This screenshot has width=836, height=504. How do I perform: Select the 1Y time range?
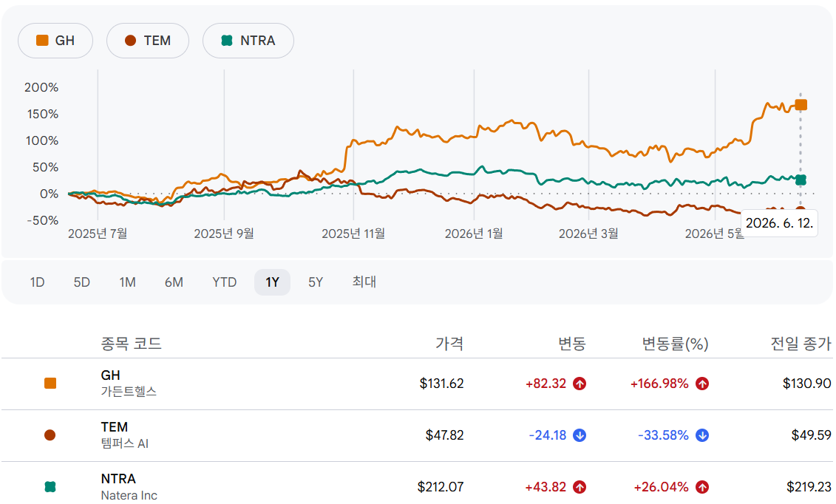(x=273, y=282)
